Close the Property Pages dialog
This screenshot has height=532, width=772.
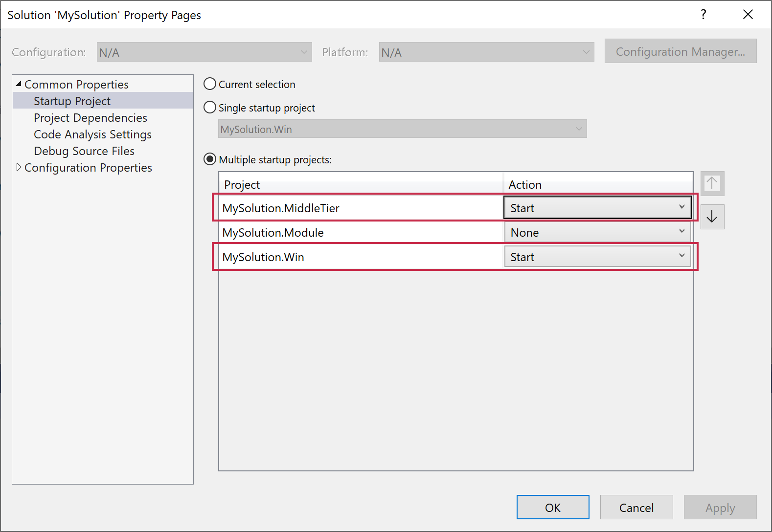coord(748,15)
